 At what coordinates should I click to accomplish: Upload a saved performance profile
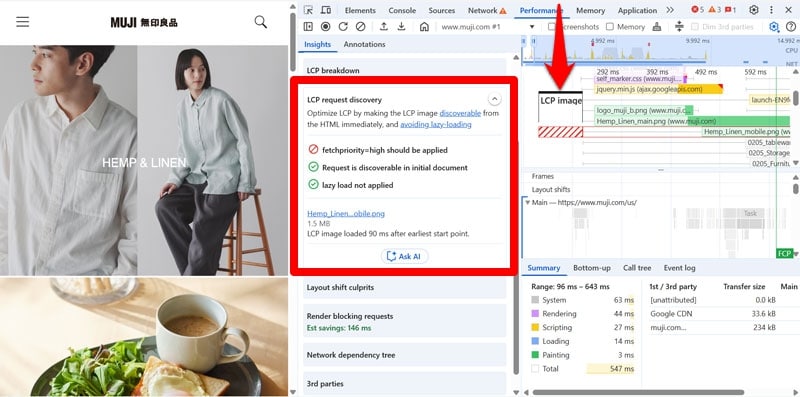tap(384, 27)
